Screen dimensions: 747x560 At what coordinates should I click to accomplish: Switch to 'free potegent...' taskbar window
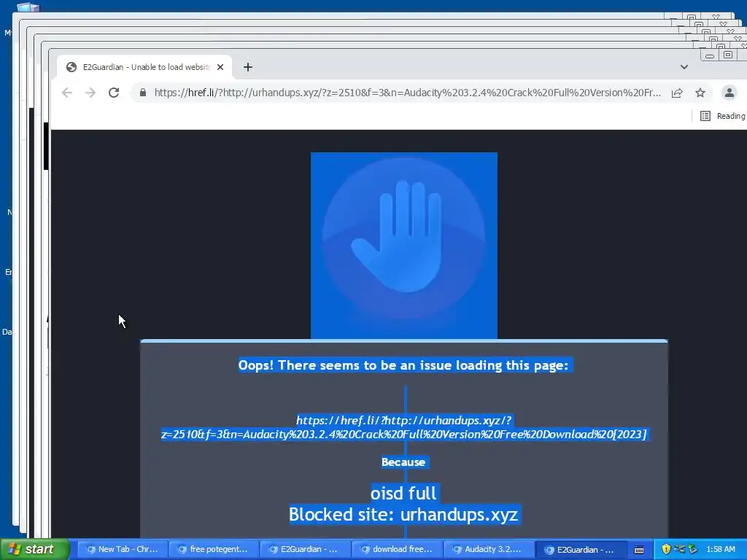[214, 549]
